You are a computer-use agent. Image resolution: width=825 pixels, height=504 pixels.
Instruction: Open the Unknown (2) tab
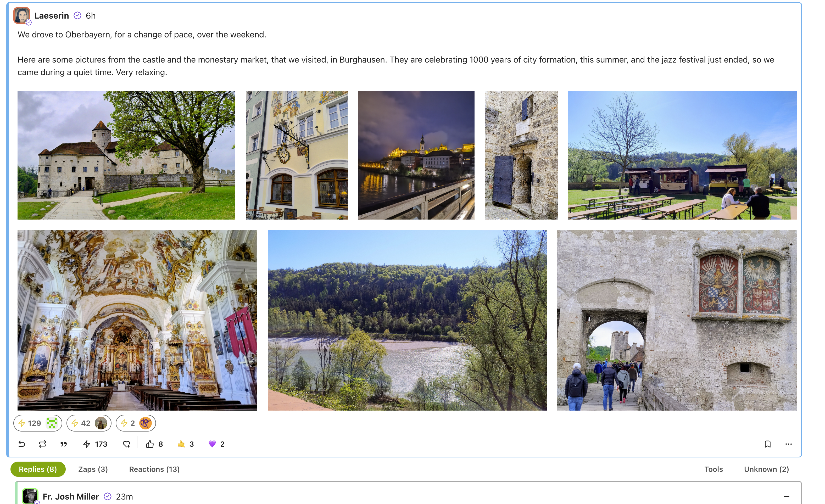coord(766,469)
